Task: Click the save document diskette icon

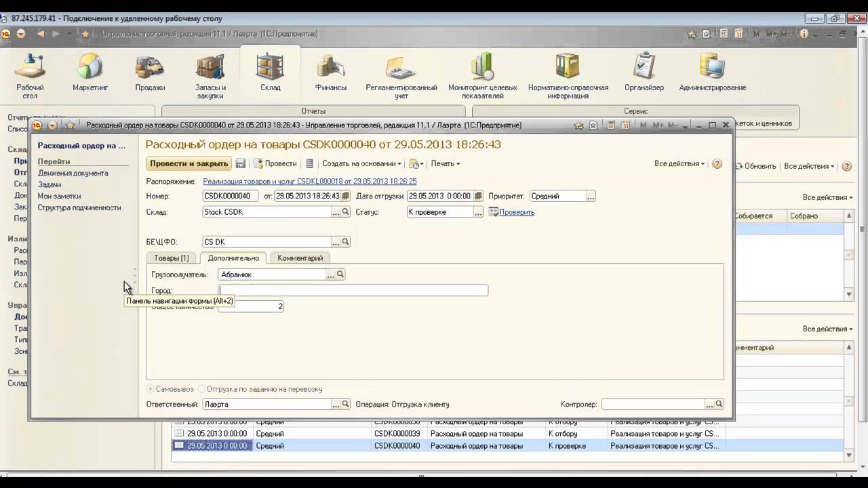Action: [x=241, y=163]
